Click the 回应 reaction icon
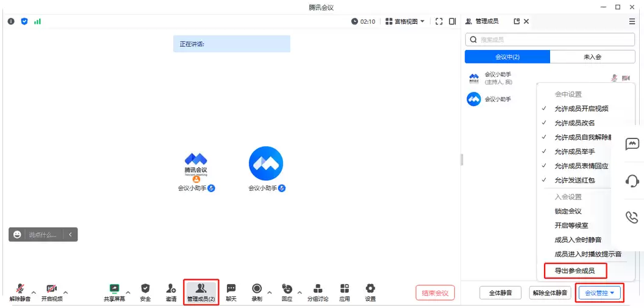The height and width of the screenshot is (308, 644). [287, 288]
